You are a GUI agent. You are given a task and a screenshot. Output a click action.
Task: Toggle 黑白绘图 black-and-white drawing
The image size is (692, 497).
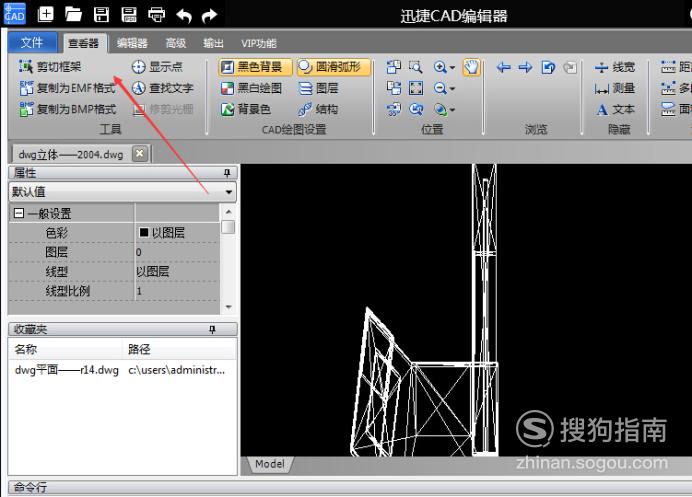(x=251, y=88)
